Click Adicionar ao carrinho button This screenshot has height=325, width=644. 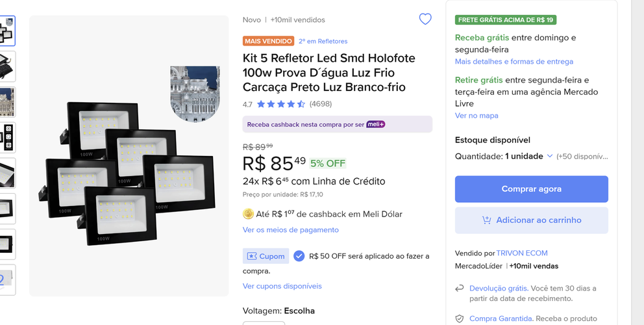(532, 220)
